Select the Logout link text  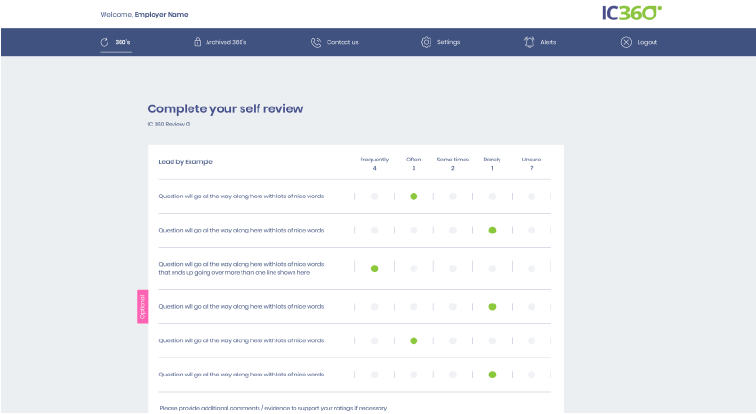pos(647,43)
